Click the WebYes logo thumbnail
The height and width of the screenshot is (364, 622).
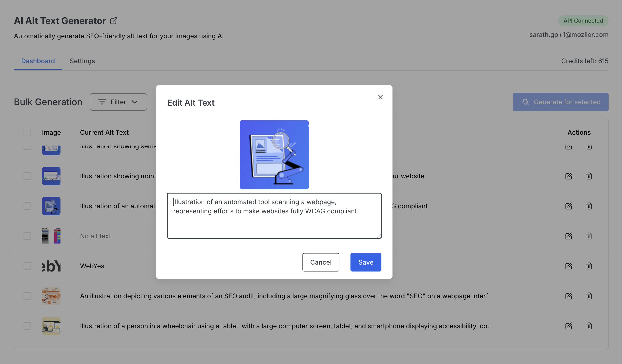(x=51, y=266)
